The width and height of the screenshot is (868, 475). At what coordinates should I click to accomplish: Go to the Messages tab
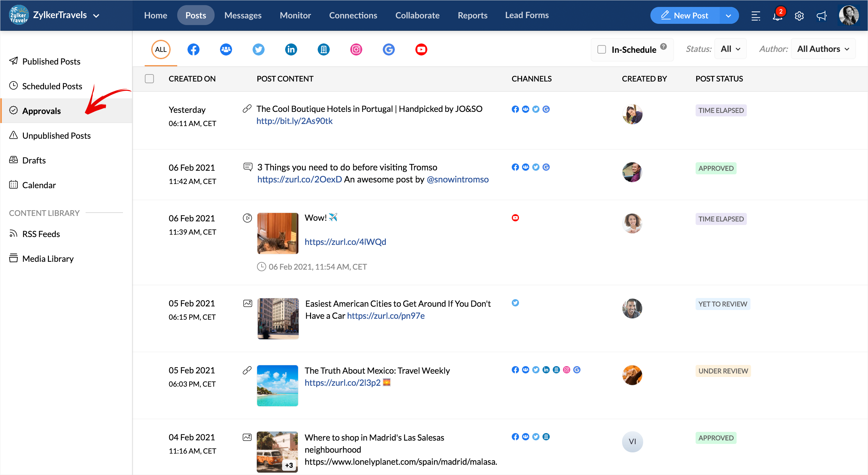[x=243, y=15]
